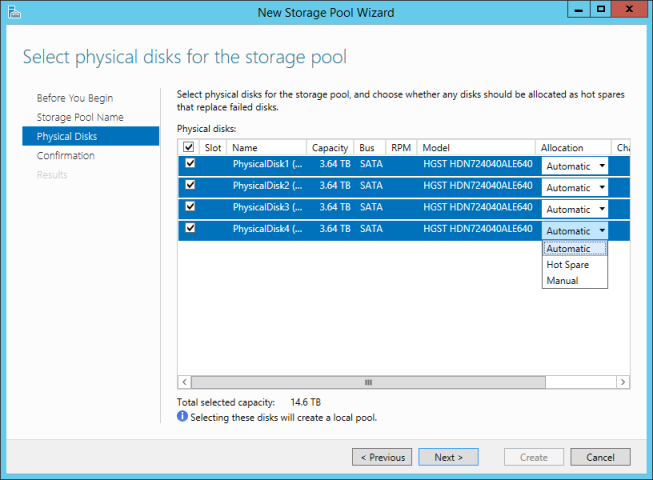Image resolution: width=653 pixels, height=480 pixels.
Task: Click the SATA bus cell in PhysicalDisk3 row
Action: 371,207
